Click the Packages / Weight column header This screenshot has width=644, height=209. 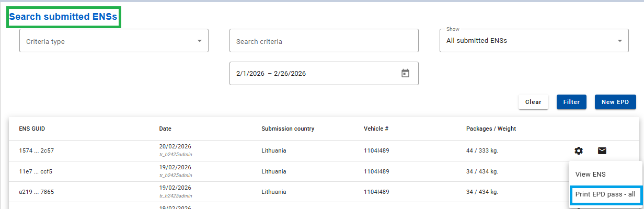tap(491, 129)
